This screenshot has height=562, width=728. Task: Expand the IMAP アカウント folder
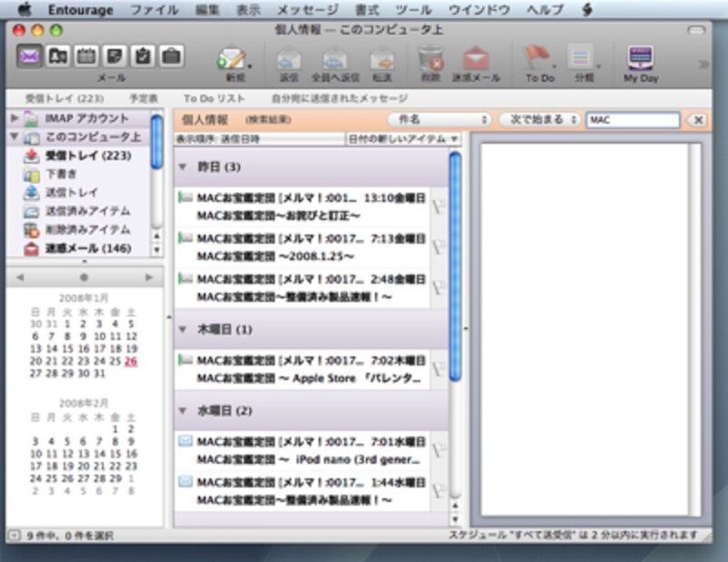pyautogui.click(x=14, y=119)
